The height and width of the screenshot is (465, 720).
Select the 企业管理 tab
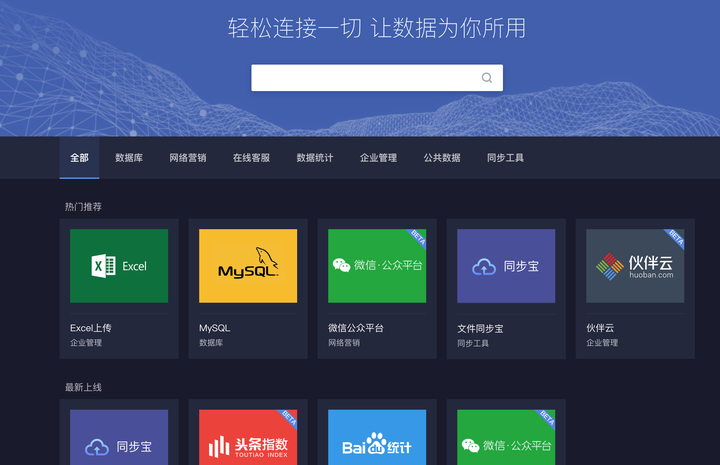378,158
